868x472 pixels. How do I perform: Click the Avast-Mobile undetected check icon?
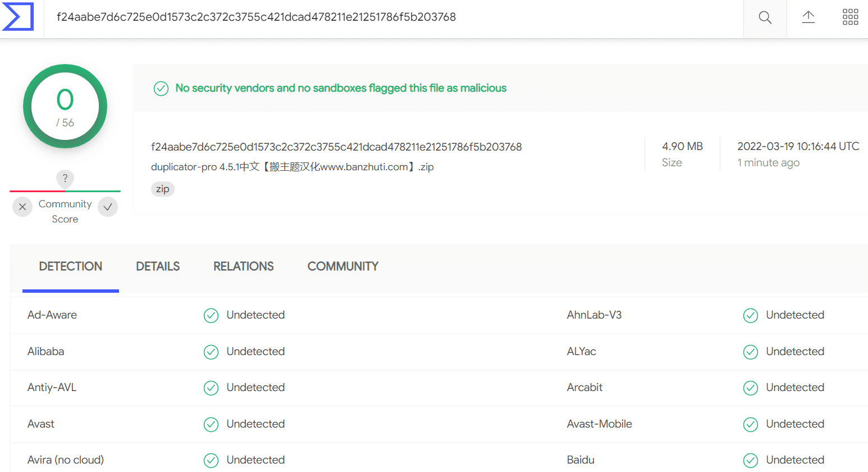click(x=751, y=425)
